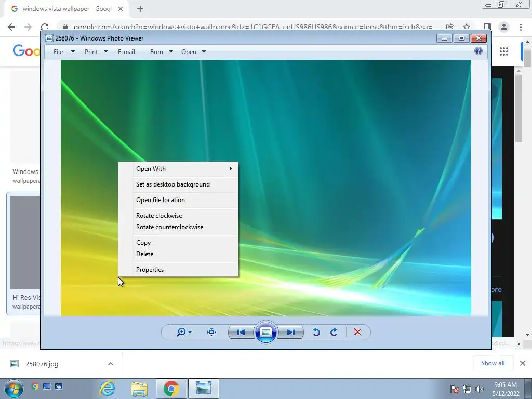
Task: Expand the Print dropdown arrow
Action: [105, 52]
